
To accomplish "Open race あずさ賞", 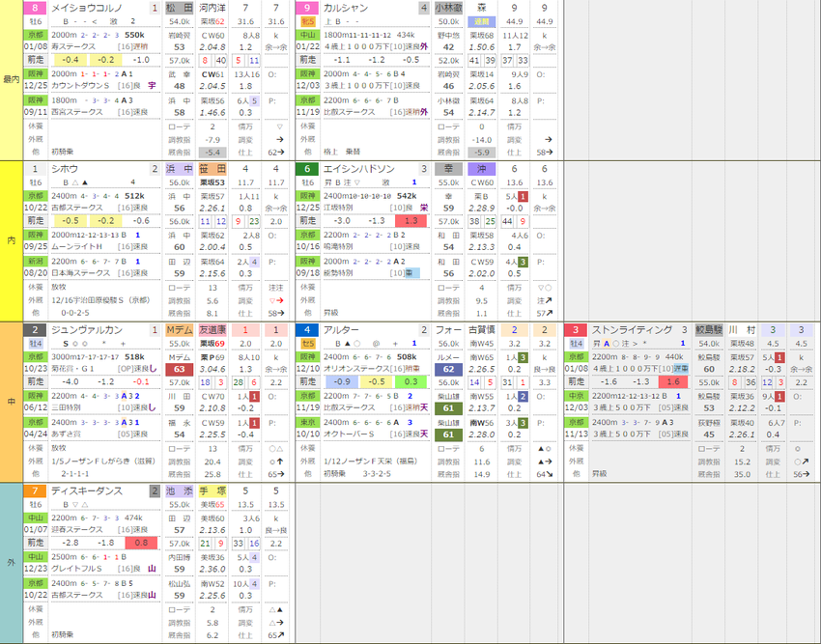I will (x=66, y=434).
